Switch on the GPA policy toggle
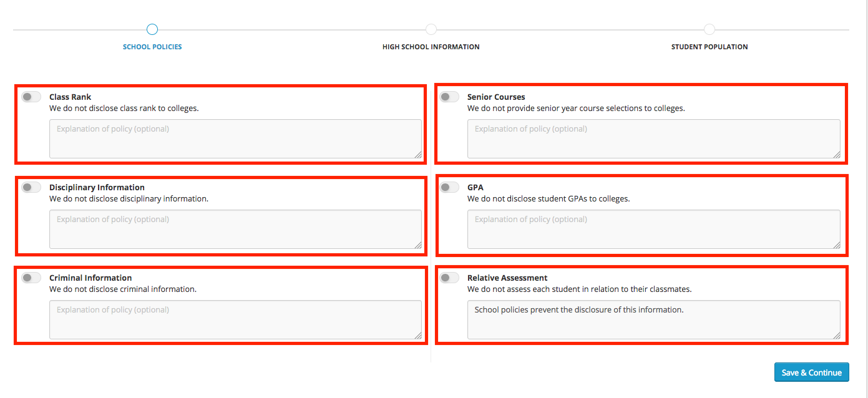 (x=449, y=187)
